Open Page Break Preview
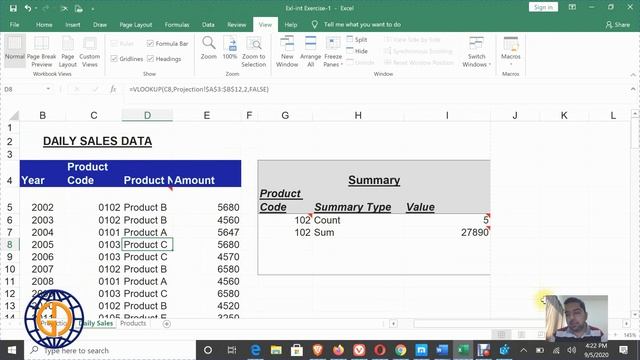This screenshot has width=640, height=360. [42, 52]
